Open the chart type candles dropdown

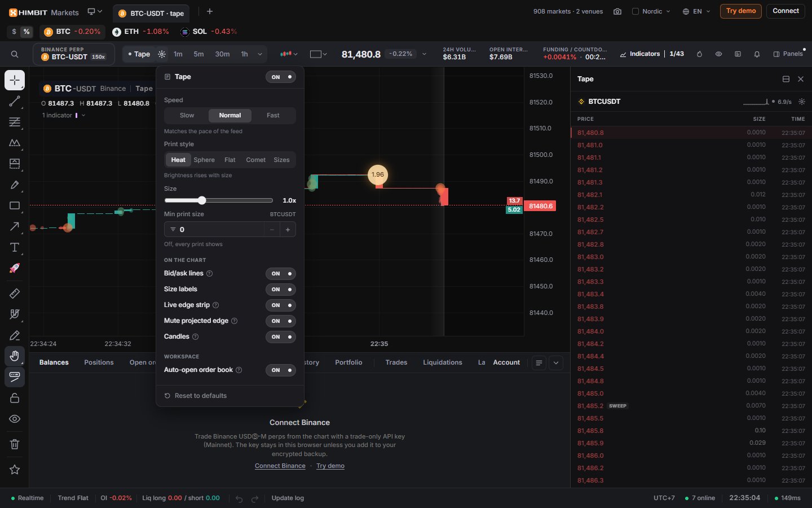[x=289, y=54]
